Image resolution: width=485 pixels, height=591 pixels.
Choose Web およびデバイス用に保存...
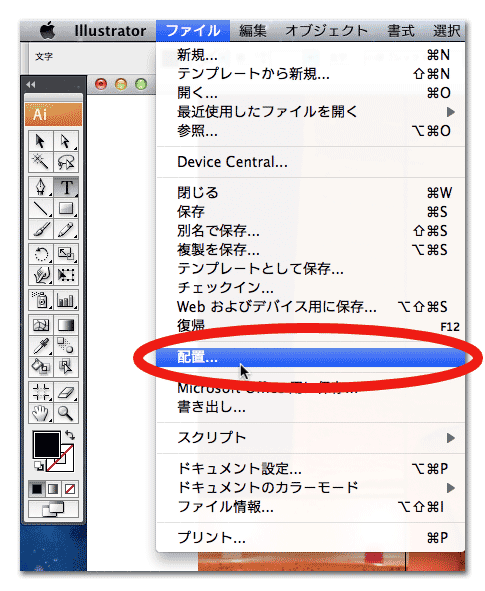[x=311, y=307]
